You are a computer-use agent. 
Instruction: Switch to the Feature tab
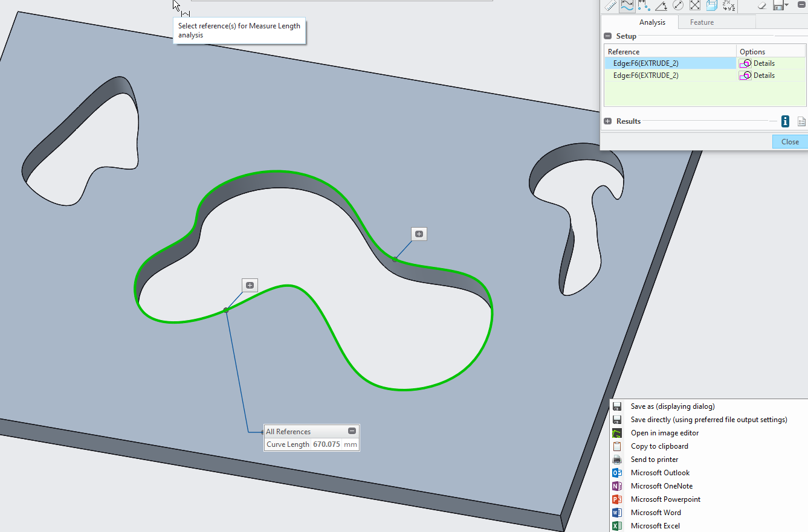coord(701,22)
